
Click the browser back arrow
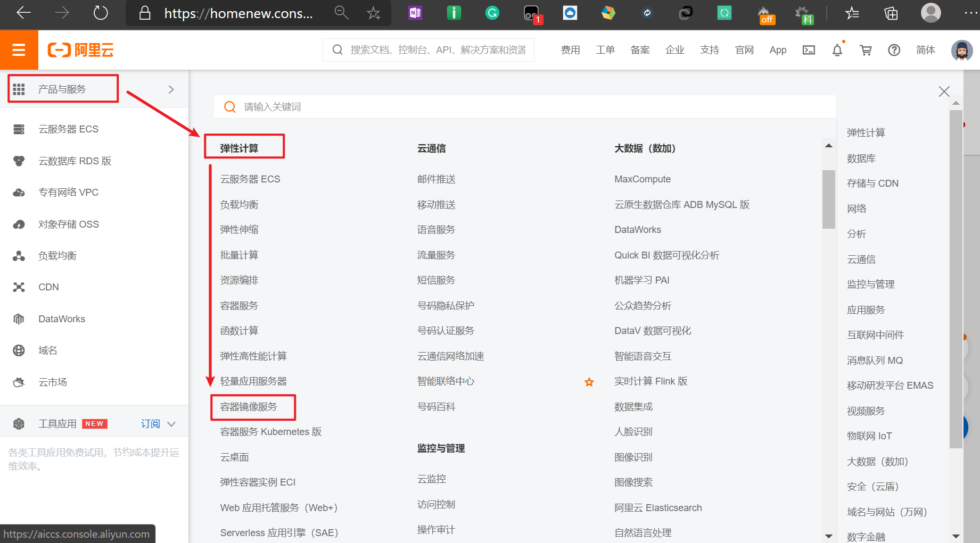click(23, 13)
